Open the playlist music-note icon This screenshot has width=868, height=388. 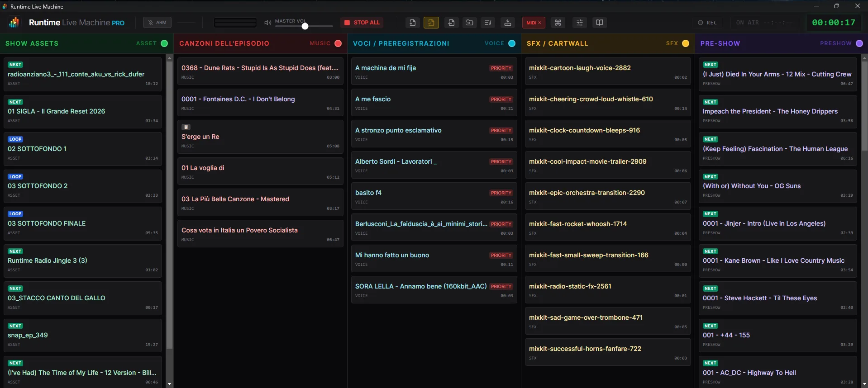pyautogui.click(x=488, y=23)
